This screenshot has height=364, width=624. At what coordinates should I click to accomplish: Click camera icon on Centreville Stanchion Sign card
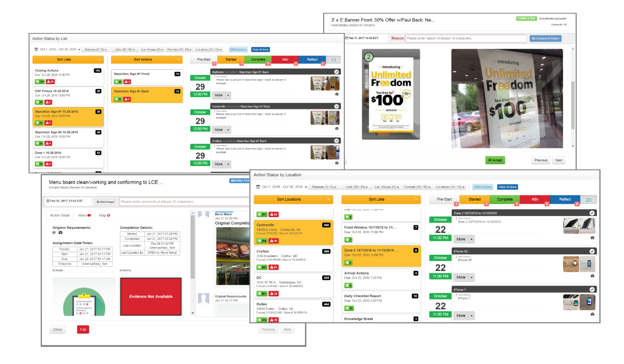[x=337, y=129]
